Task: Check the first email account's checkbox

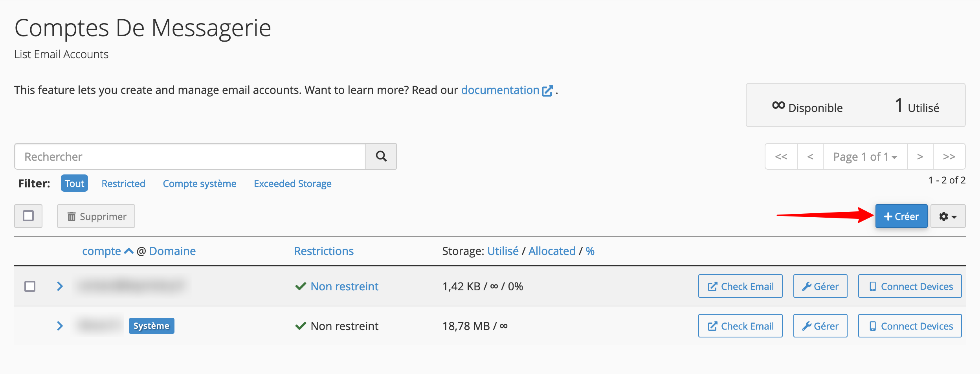Action: (30, 286)
